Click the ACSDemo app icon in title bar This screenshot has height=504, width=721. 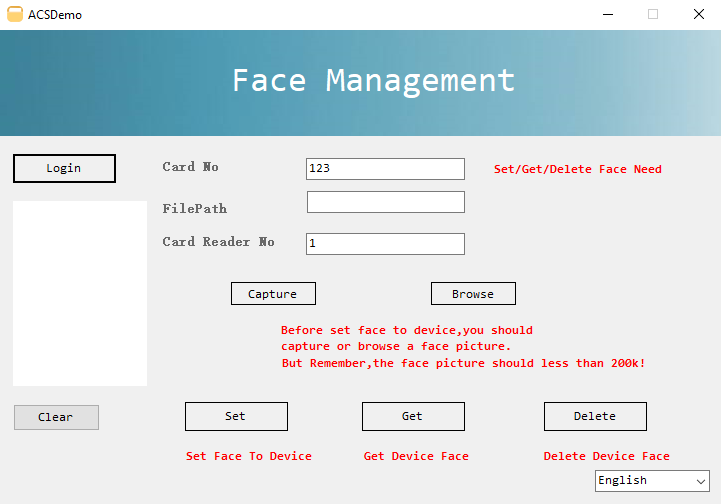pyautogui.click(x=15, y=15)
